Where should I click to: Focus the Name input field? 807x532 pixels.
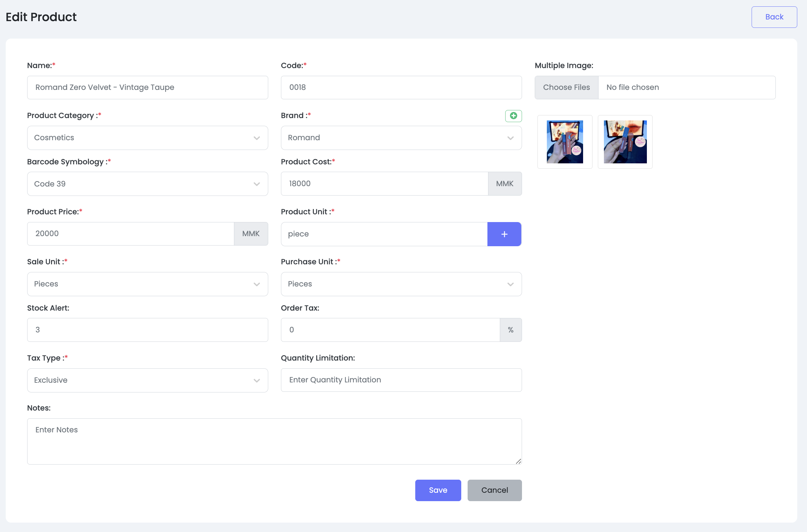click(x=147, y=88)
